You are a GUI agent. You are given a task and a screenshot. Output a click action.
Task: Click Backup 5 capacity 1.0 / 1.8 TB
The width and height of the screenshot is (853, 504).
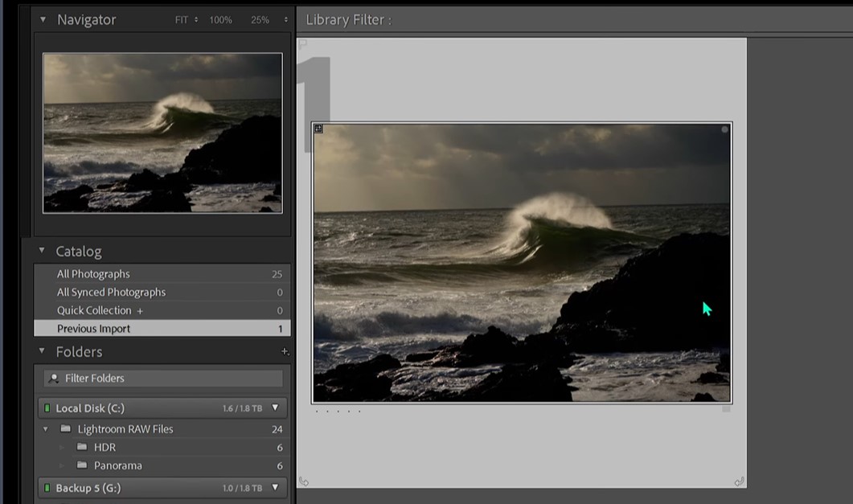click(x=242, y=488)
